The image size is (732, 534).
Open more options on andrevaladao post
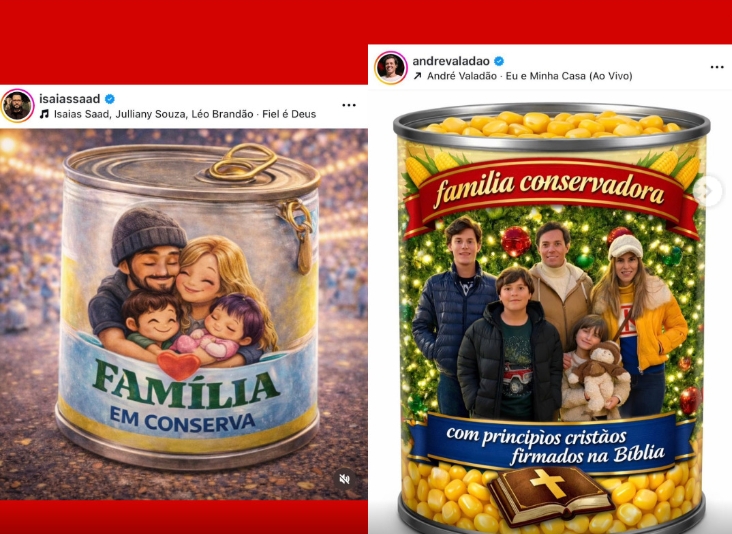[x=717, y=67]
